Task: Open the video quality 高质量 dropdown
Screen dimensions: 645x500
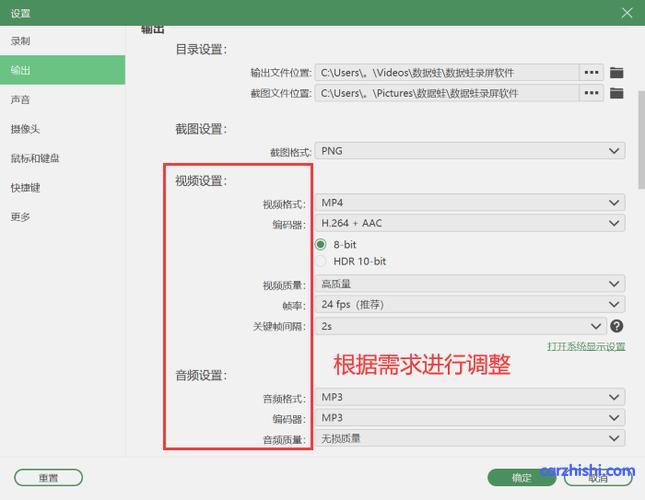Action: click(470, 284)
